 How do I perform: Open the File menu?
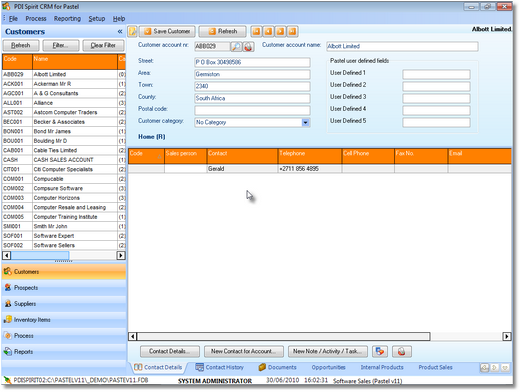point(13,19)
